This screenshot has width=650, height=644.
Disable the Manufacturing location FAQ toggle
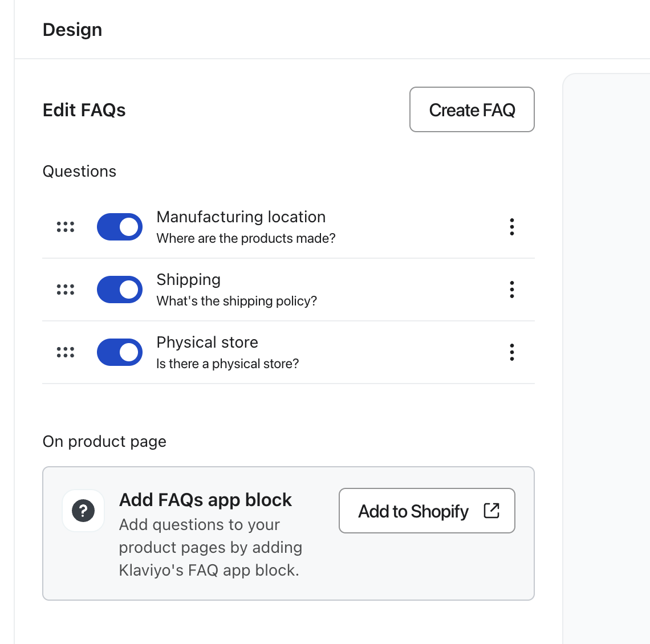tap(120, 227)
